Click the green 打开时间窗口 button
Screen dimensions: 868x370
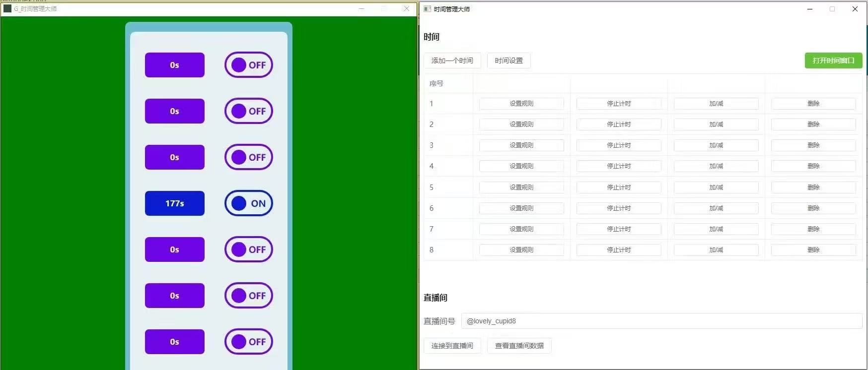(833, 61)
